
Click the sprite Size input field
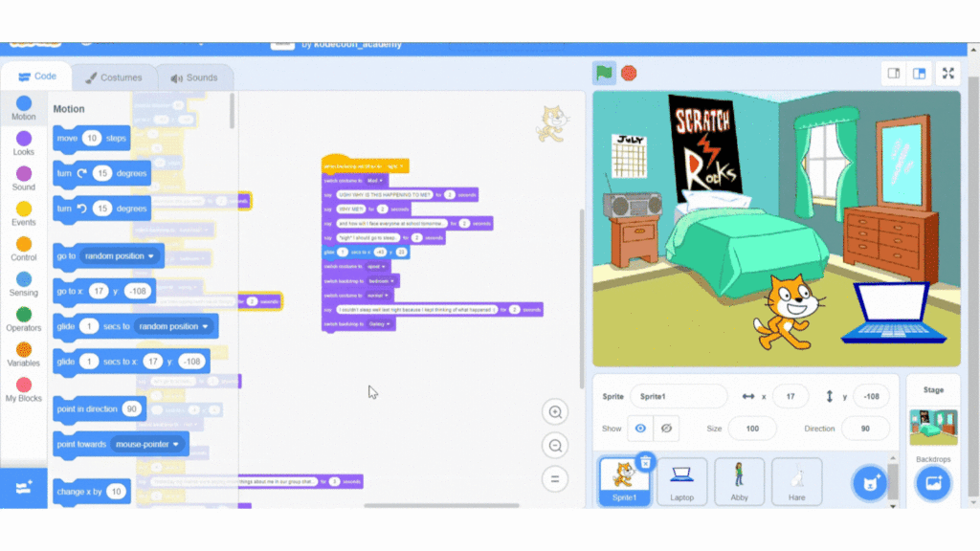752,429
